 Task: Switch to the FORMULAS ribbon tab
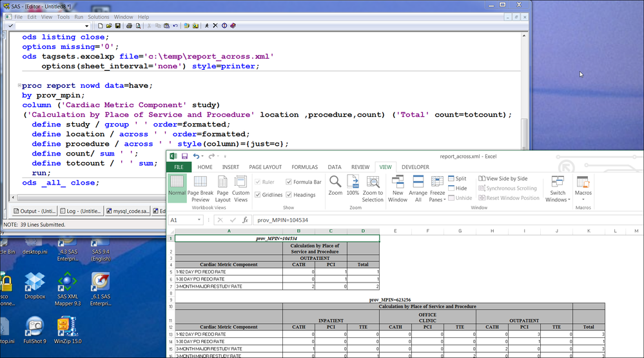coord(304,167)
